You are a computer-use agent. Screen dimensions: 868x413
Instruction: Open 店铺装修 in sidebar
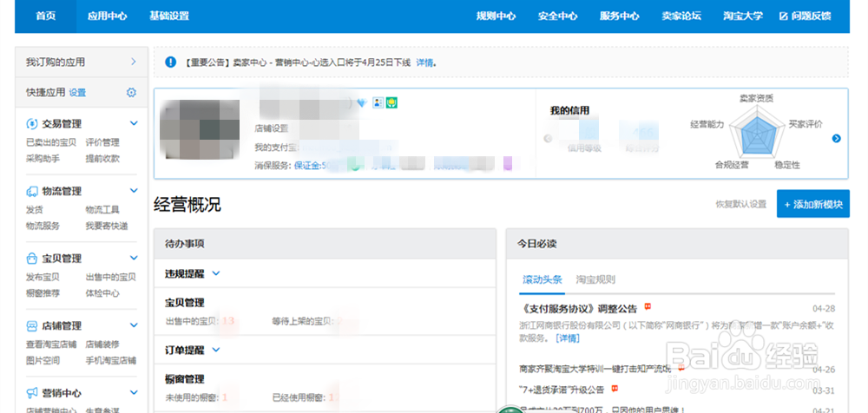tap(102, 344)
